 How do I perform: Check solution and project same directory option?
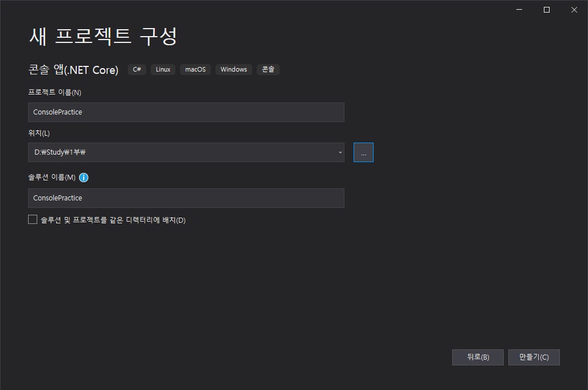click(x=33, y=219)
